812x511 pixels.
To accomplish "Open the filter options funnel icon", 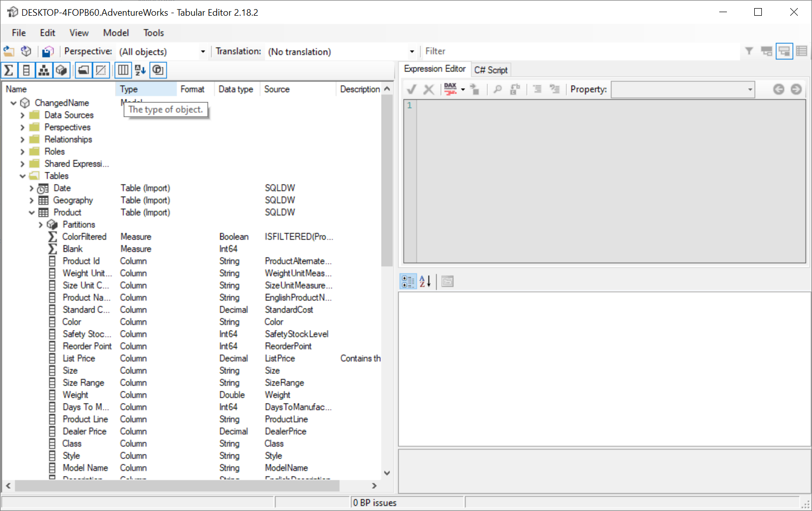I will [749, 51].
